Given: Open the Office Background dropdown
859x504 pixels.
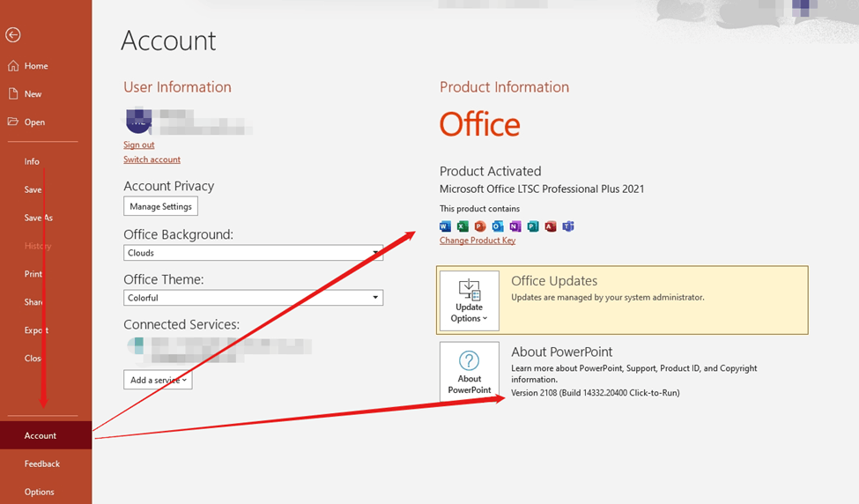Looking at the screenshot, I should coord(253,253).
